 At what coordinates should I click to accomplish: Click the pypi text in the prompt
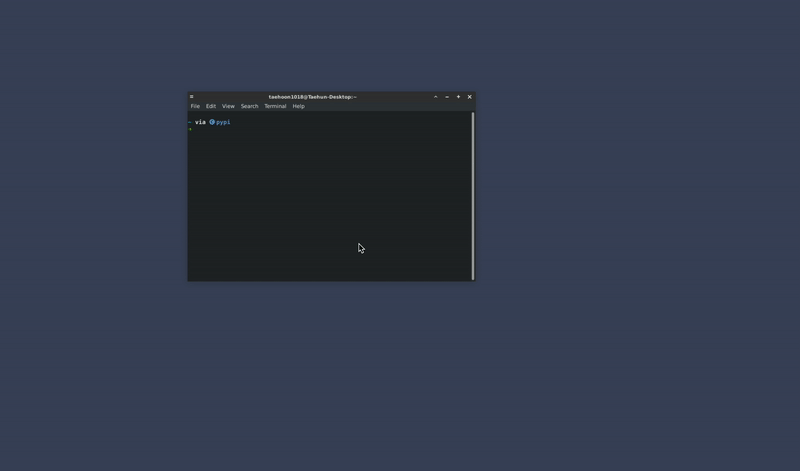coord(223,122)
